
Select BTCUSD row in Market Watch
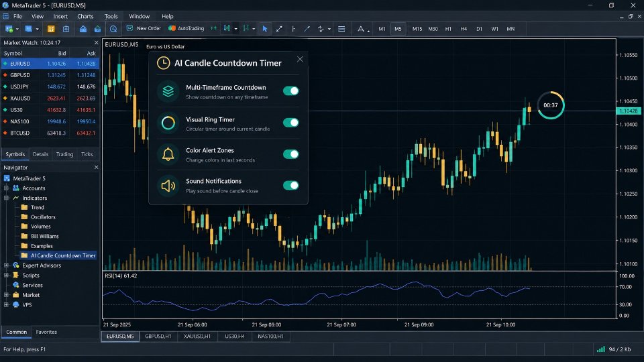point(50,133)
